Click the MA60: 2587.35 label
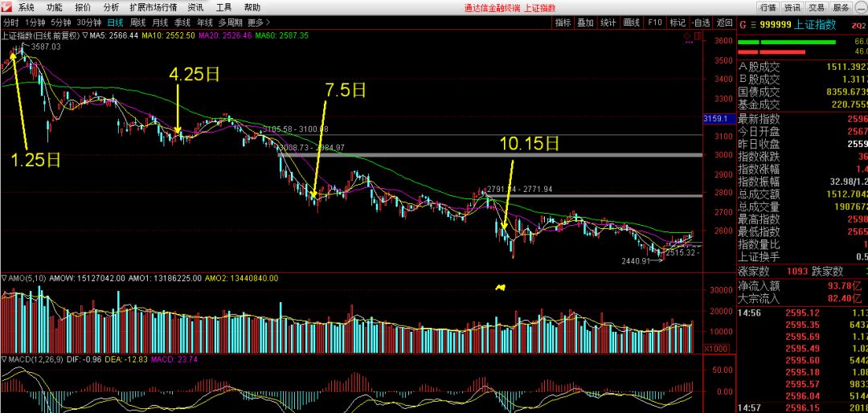Image resolution: width=868 pixels, height=413 pixels. point(282,35)
